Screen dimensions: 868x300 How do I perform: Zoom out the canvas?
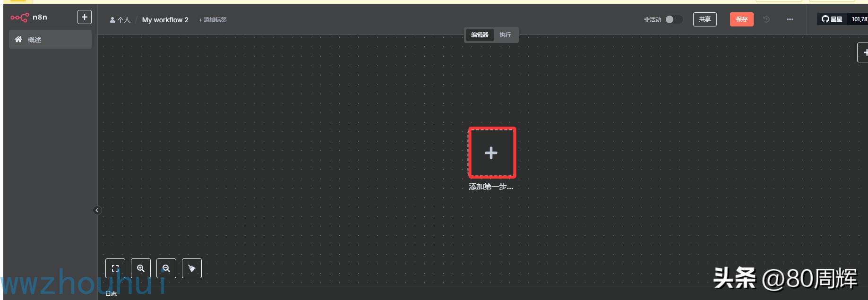(x=166, y=268)
